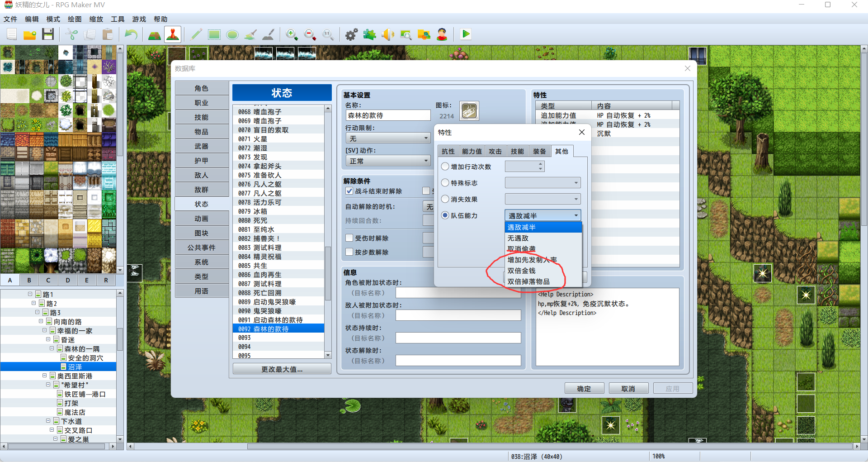Click the Open Project folder icon
Screen dimensions: 868x462
click(30, 34)
